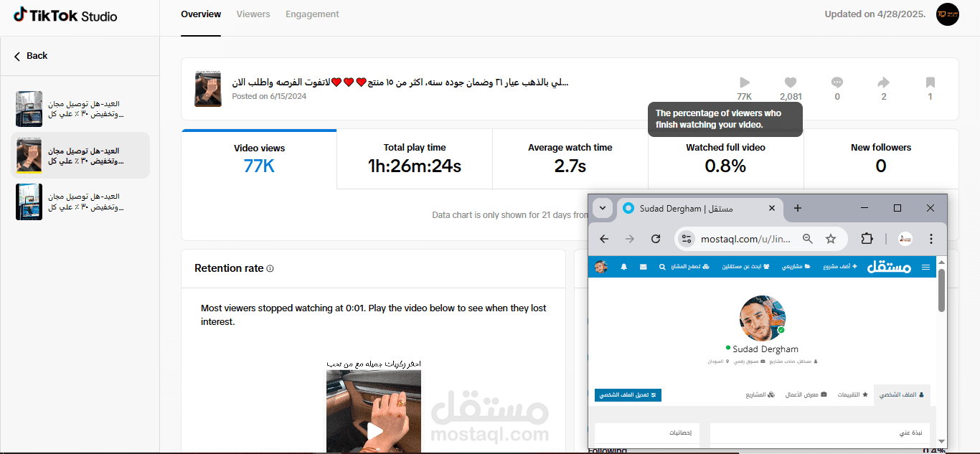Open ابحث عن مستقلين in the navbar

[744, 267]
